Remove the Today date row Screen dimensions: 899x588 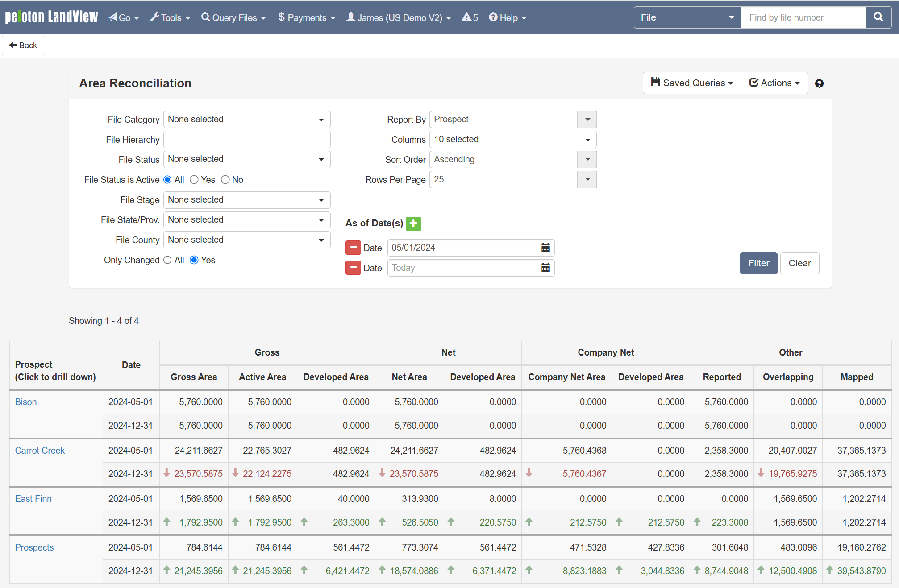pyautogui.click(x=353, y=268)
